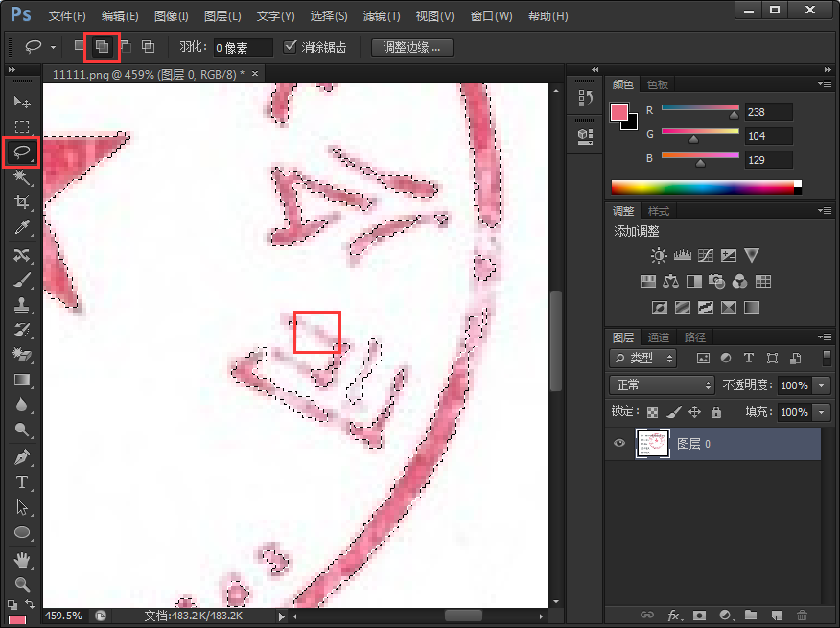
Task: Select the Hand tool
Action: pos(21,560)
